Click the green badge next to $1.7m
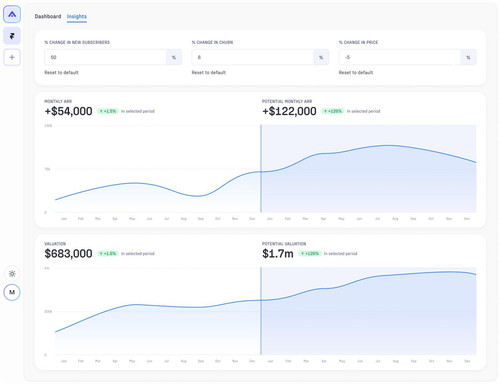This screenshot has height=384, width=500. (309, 254)
